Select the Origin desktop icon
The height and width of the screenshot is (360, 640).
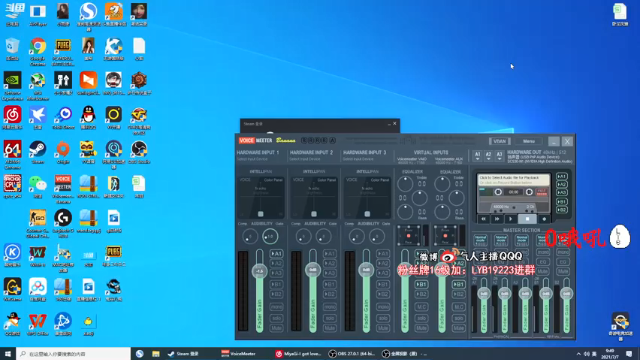pos(63,152)
